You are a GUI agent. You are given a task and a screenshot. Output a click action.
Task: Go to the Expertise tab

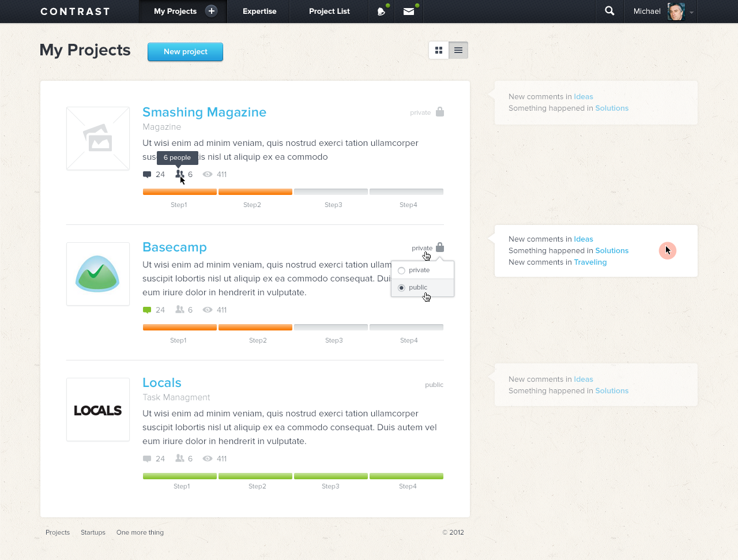tap(259, 12)
